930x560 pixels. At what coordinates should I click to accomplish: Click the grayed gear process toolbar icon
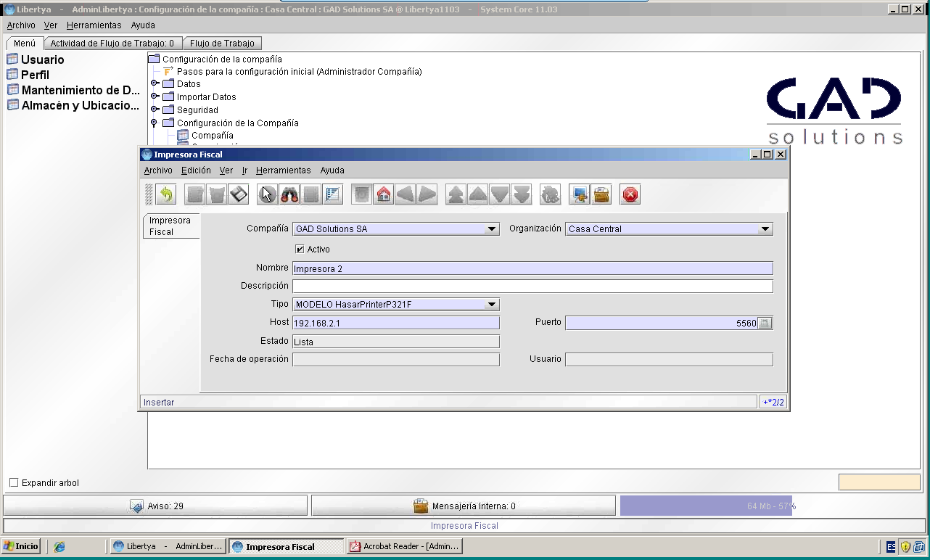tap(551, 194)
